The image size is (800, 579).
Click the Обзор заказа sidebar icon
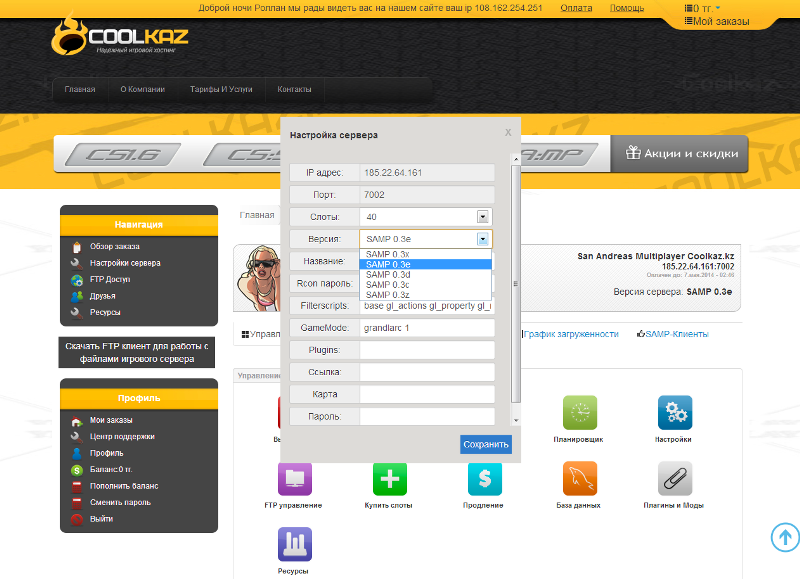(77, 247)
